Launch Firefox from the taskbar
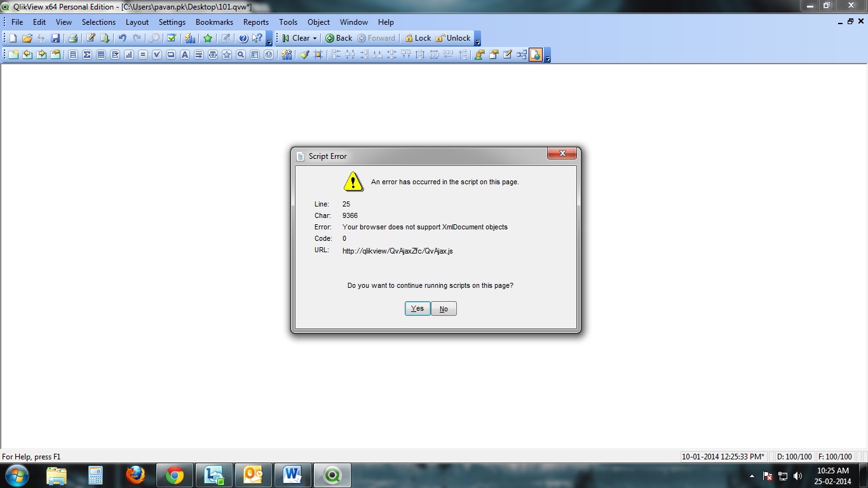The width and height of the screenshot is (868, 488). point(135,475)
